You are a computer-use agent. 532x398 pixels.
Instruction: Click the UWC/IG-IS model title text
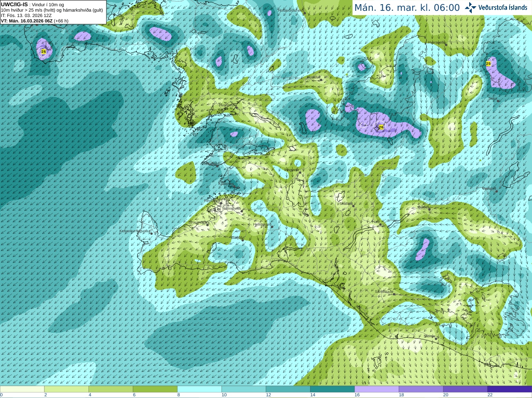pyautogui.click(x=14, y=4)
